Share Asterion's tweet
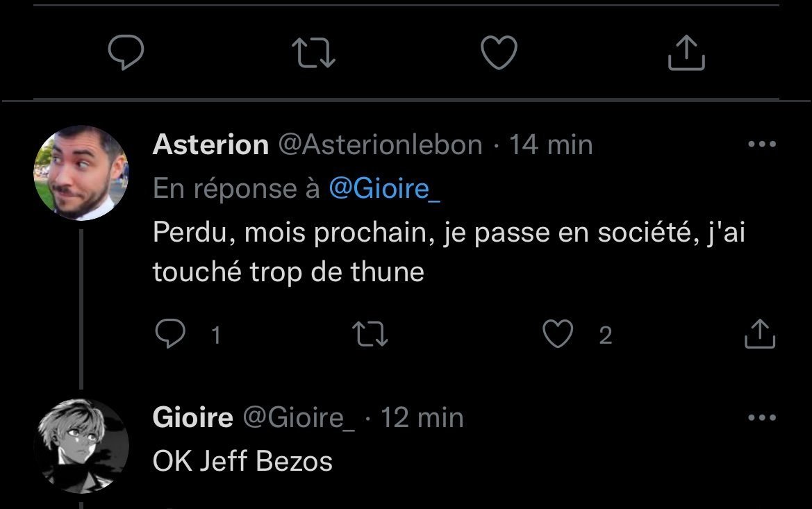This screenshot has height=509, width=812. pyautogui.click(x=759, y=335)
